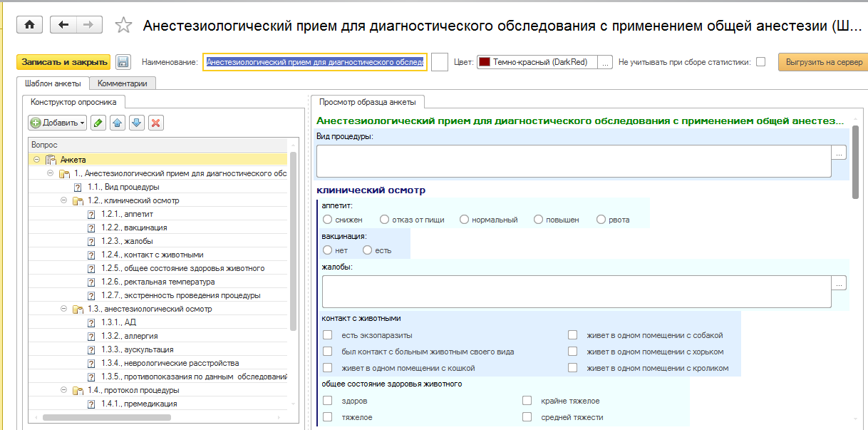Click folder icon of протокол процедуры section
Image resolution: width=868 pixels, height=430 pixels.
click(x=78, y=391)
